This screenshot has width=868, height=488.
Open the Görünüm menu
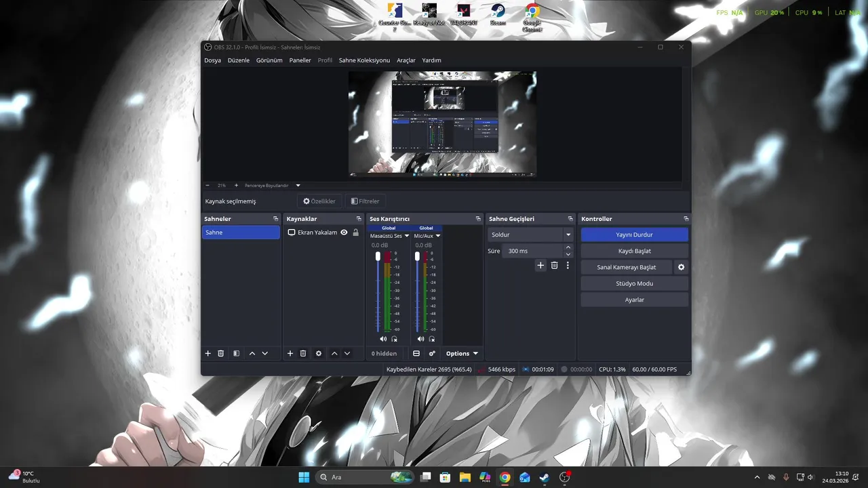click(x=269, y=60)
